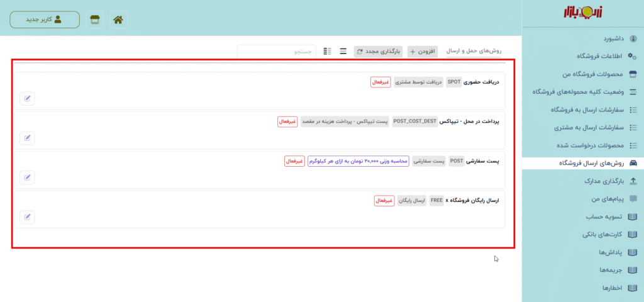Switch to detailed list view icon
This screenshot has height=302, width=644.
coord(327,51)
